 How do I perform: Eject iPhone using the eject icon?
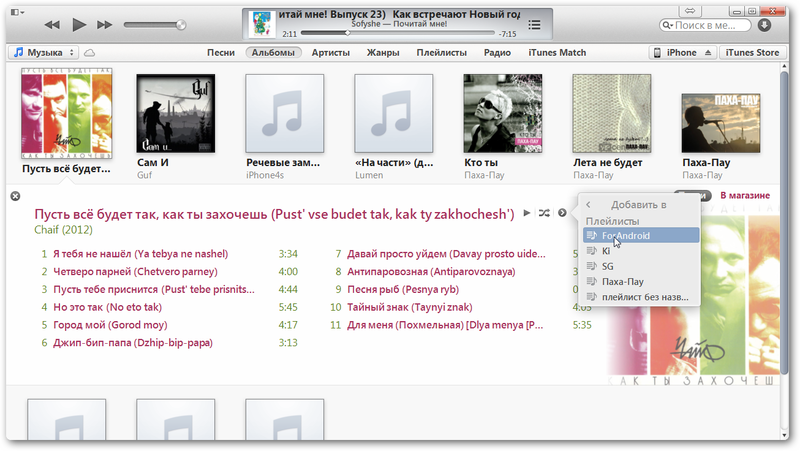pos(708,53)
